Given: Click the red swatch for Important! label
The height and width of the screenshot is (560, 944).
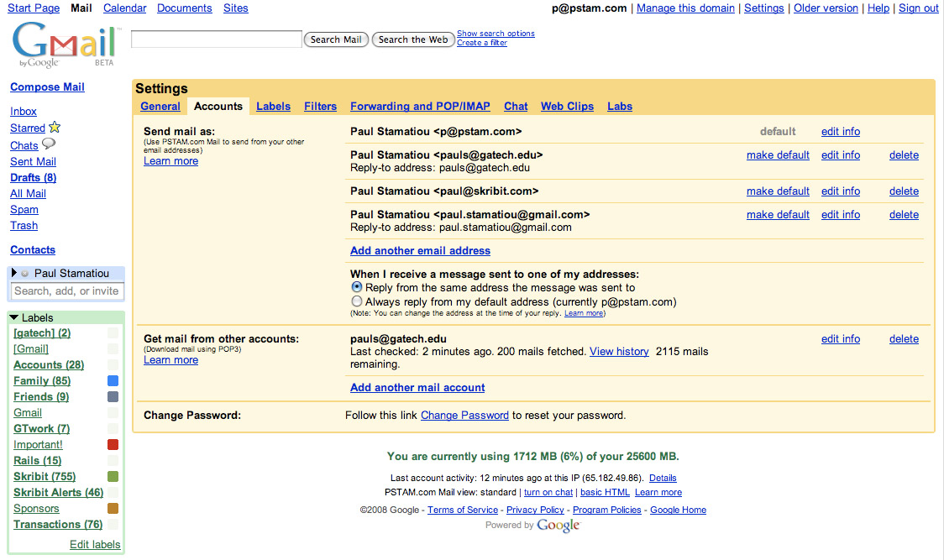Looking at the screenshot, I should (113, 444).
